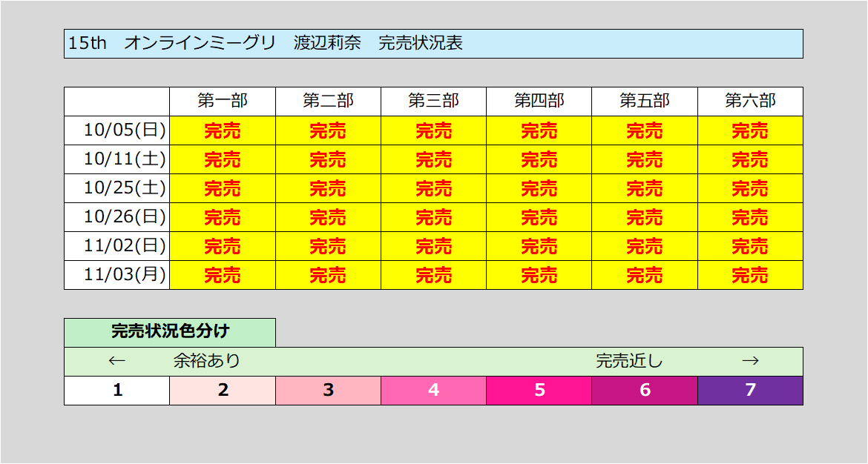868x464 pixels.
Task: Pick light pink color swatch level 3
Action: [x=328, y=391]
